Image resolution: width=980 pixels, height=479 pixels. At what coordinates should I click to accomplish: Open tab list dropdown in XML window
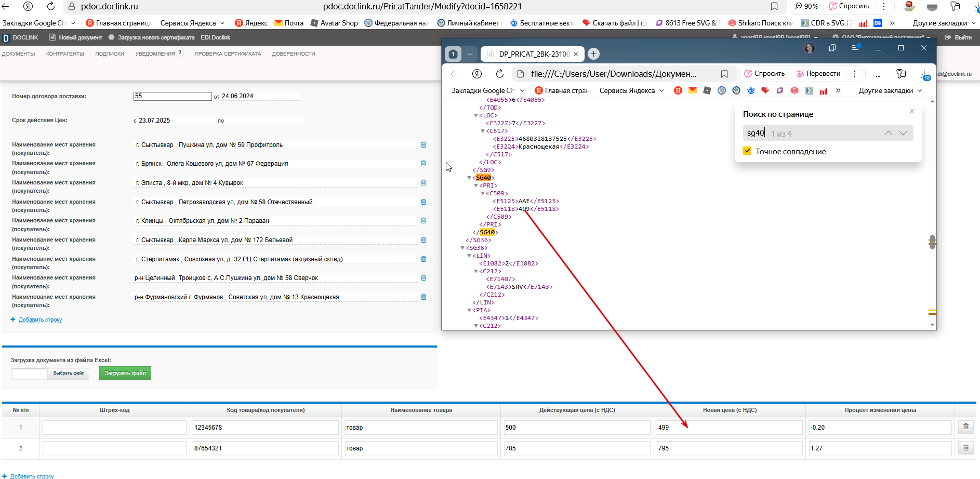[x=470, y=54]
